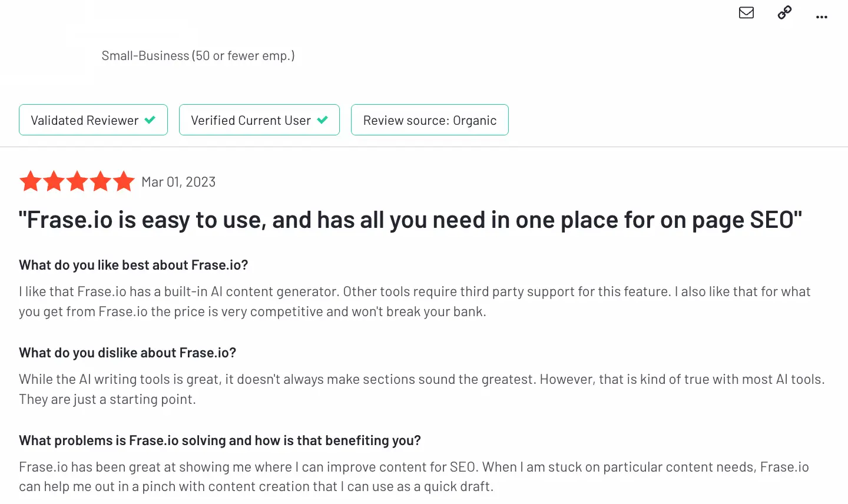Click the paragraph about built-in AI content generator

coord(415,301)
